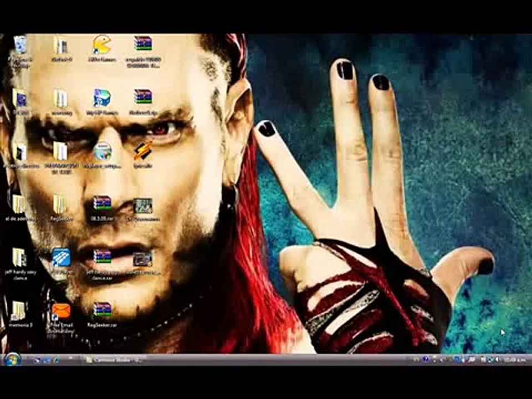The height and width of the screenshot is (399, 532).
Task: Select the jeff hardy sexy dance.rar archive
Action: 102,258
